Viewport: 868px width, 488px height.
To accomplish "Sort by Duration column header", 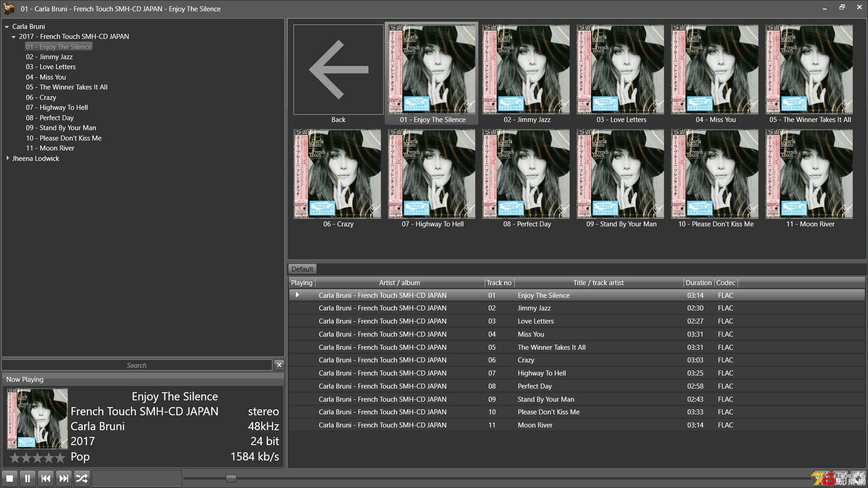I will click(698, 283).
